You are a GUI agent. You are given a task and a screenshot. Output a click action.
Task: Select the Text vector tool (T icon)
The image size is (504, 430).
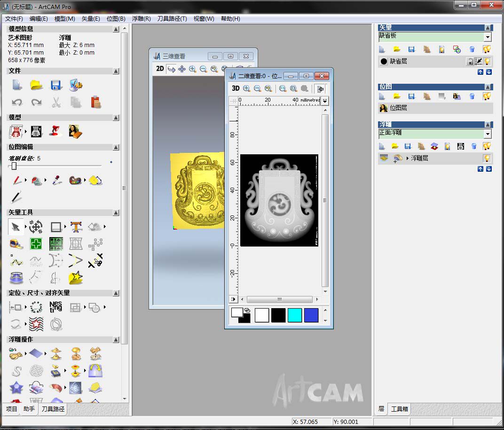[x=76, y=227]
